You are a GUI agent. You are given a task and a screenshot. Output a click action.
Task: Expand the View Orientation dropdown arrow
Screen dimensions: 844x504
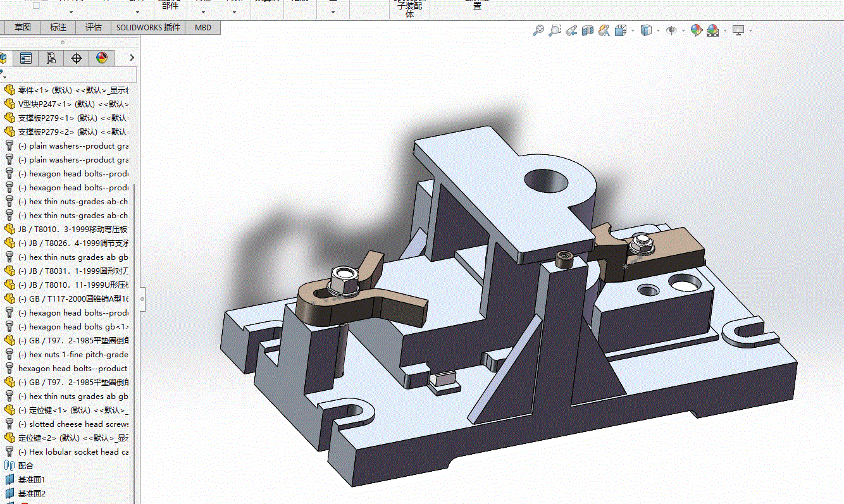point(632,30)
